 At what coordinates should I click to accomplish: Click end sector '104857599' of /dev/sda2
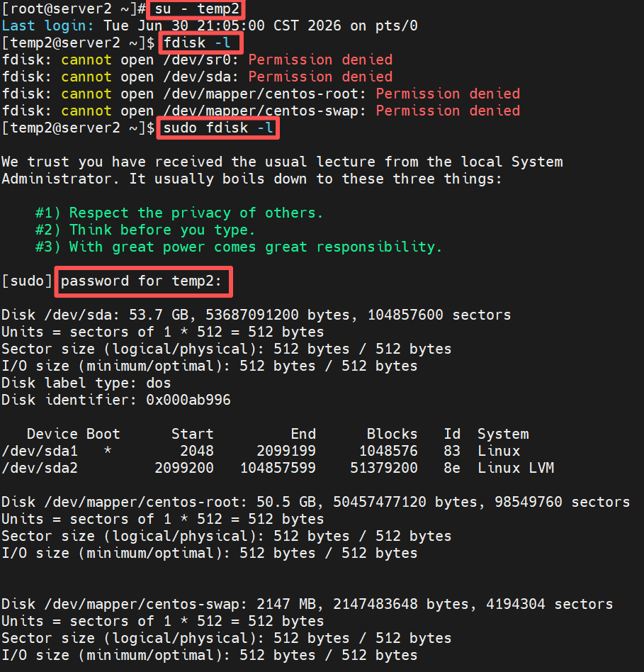(278, 468)
